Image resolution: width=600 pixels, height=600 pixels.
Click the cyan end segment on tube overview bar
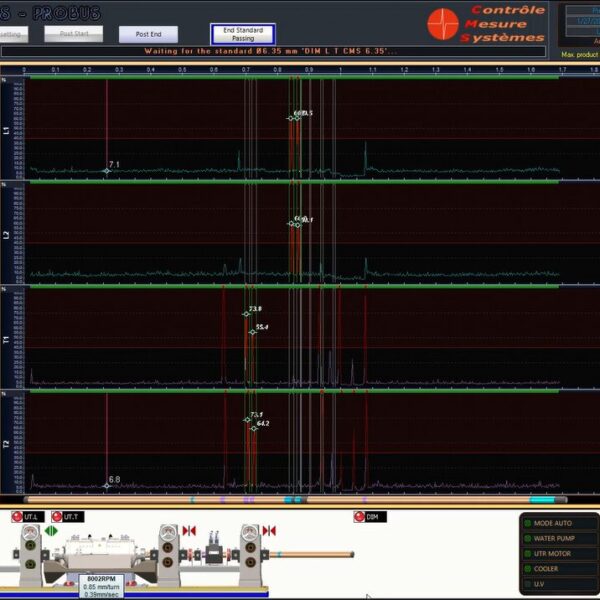[x=542, y=499]
